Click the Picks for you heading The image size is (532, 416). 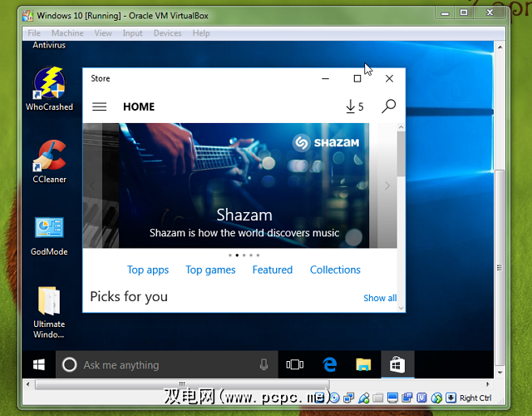(129, 297)
